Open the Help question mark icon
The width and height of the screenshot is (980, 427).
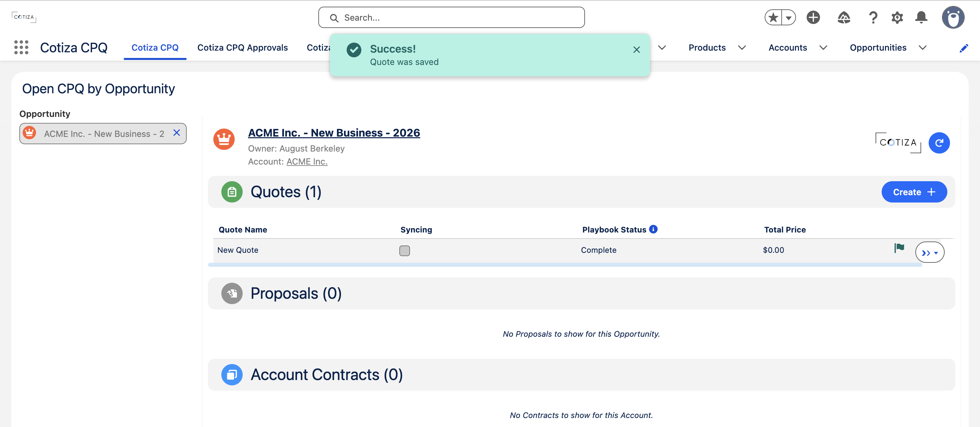873,18
